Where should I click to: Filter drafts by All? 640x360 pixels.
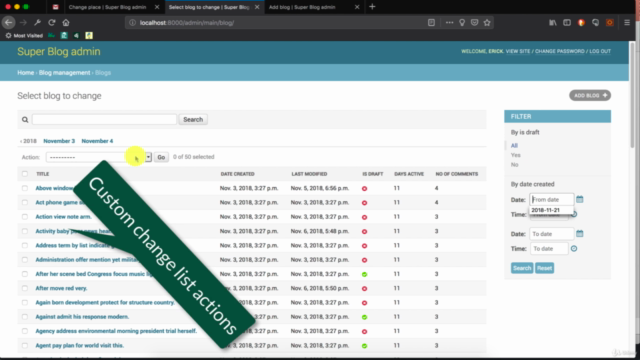[x=514, y=146]
